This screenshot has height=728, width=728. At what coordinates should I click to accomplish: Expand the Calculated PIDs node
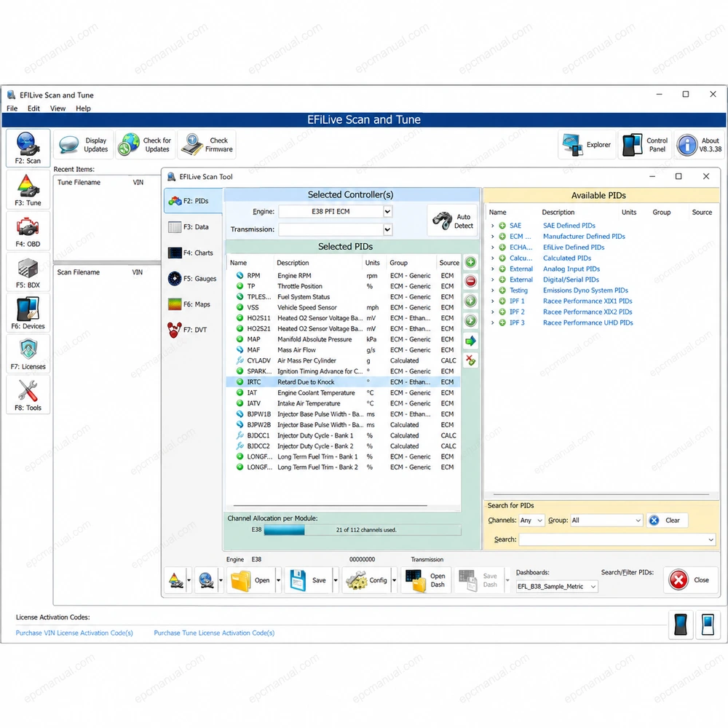pyautogui.click(x=493, y=258)
